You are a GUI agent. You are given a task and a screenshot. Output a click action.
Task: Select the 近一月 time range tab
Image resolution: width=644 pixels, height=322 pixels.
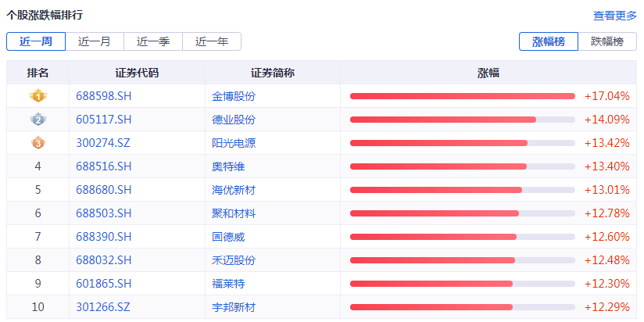(x=95, y=41)
